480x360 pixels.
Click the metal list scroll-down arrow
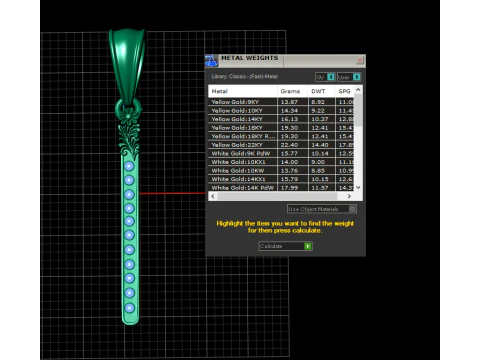358,188
